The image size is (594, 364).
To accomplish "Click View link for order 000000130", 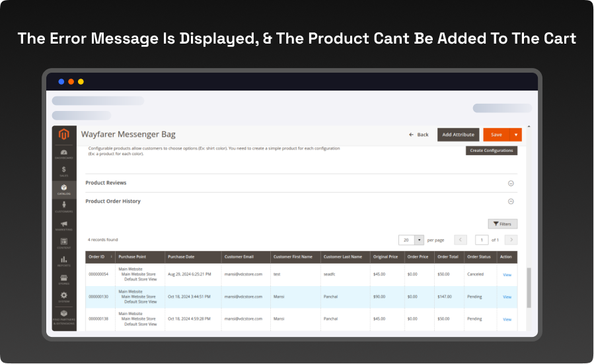I will pyautogui.click(x=507, y=297).
